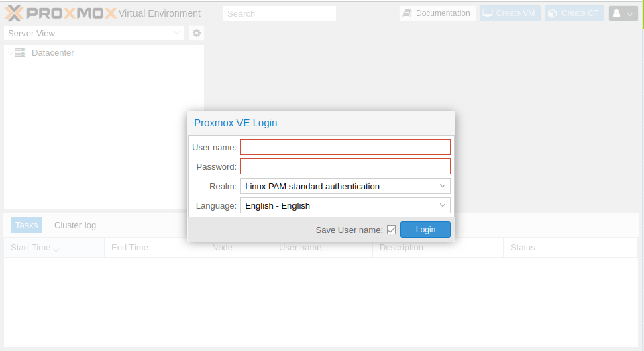The width and height of the screenshot is (644, 351).
Task: Click the Datacenter server icon
Action: click(x=20, y=52)
